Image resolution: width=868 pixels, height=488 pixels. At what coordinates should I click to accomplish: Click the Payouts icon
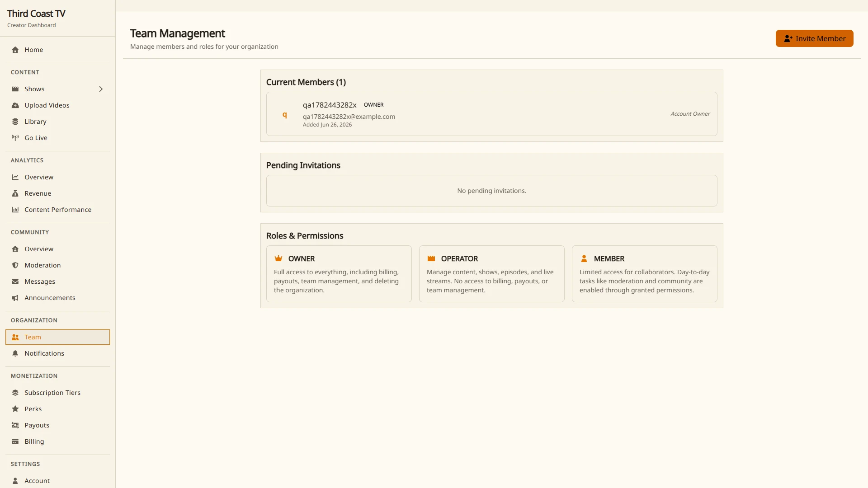point(15,425)
